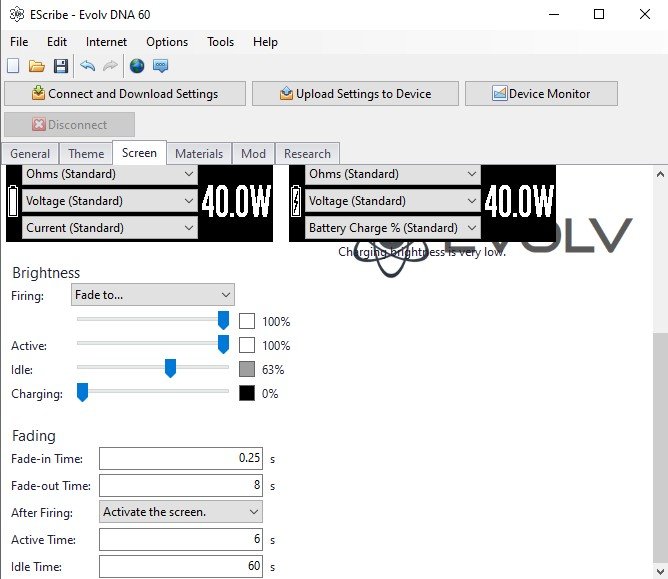Open a settings file with the folder icon

[x=37, y=66]
